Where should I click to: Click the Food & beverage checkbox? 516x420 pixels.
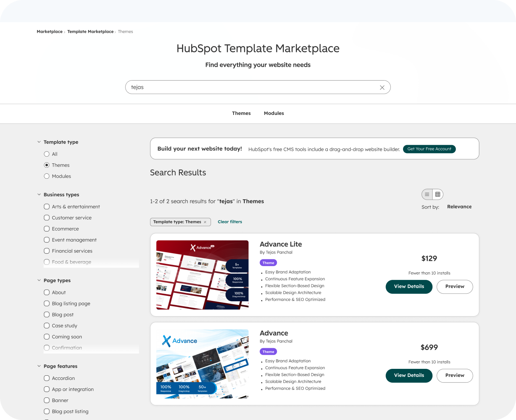47,262
